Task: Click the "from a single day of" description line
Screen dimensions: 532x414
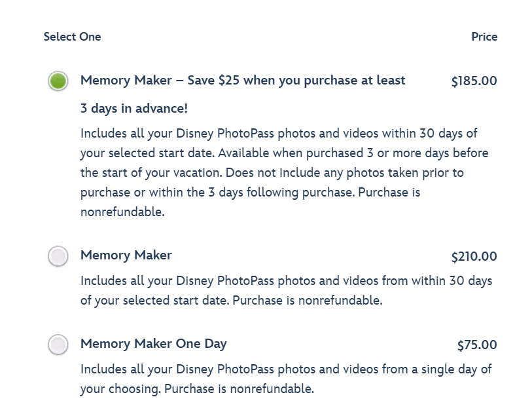Action: 286,369
